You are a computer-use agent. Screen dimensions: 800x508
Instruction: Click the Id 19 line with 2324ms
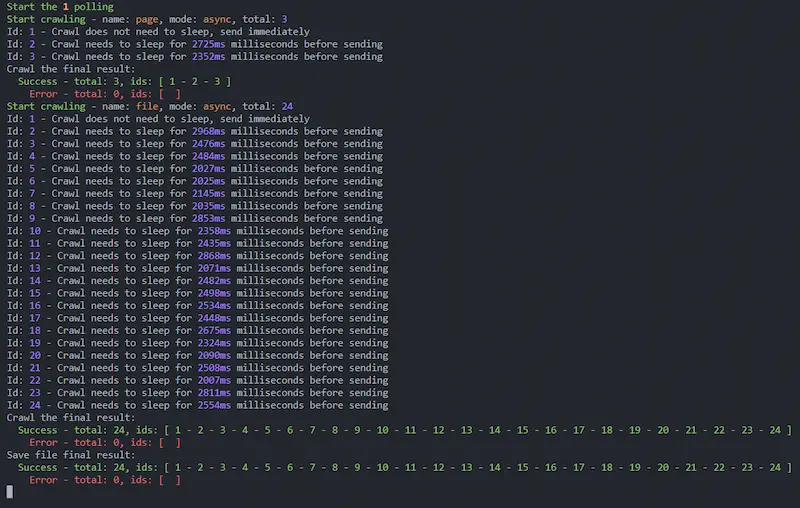197,343
